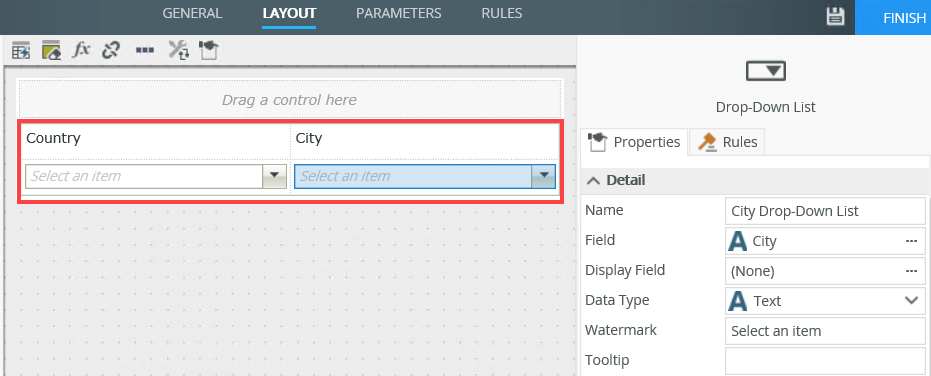Click the Tooltip input field
The width and height of the screenshot is (931, 376).
(x=825, y=361)
